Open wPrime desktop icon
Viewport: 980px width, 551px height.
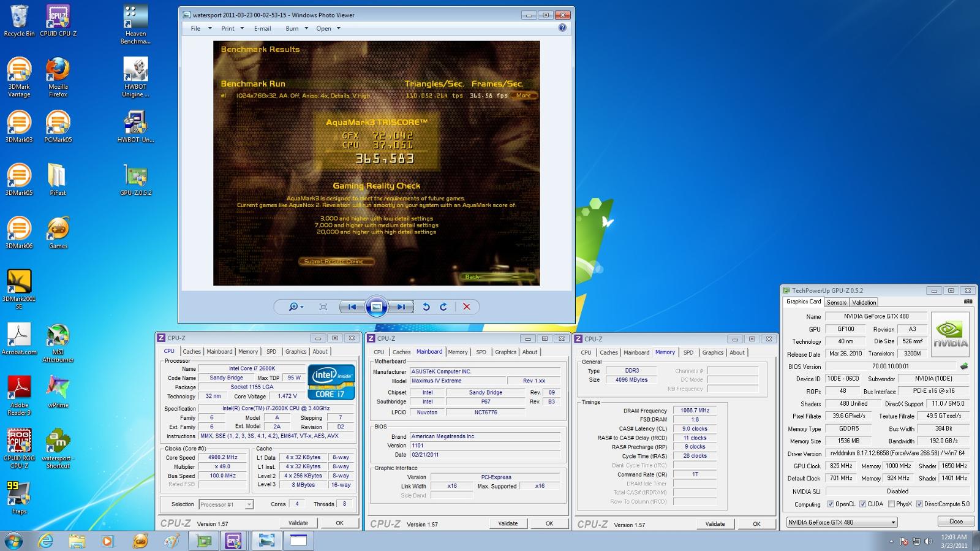[58, 392]
